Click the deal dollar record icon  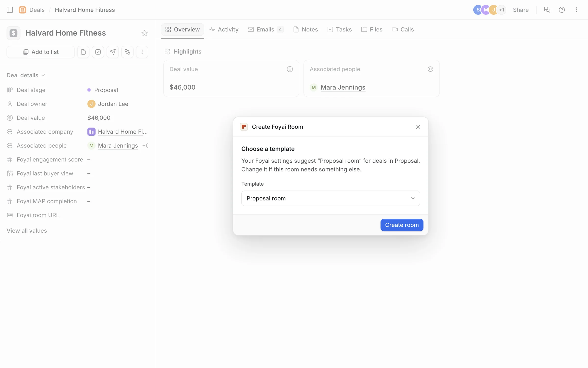(13, 33)
